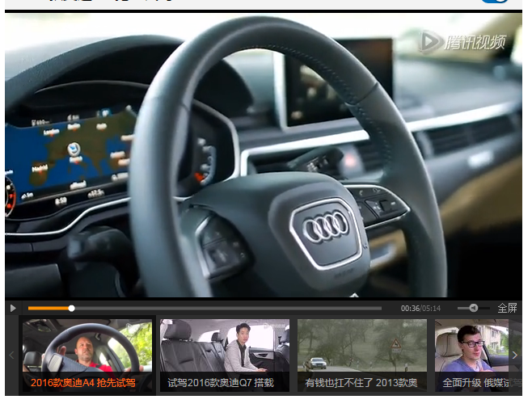Click the 全屏 fullscreen button
The width and height of the screenshot is (532, 408).
coord(507,308)
